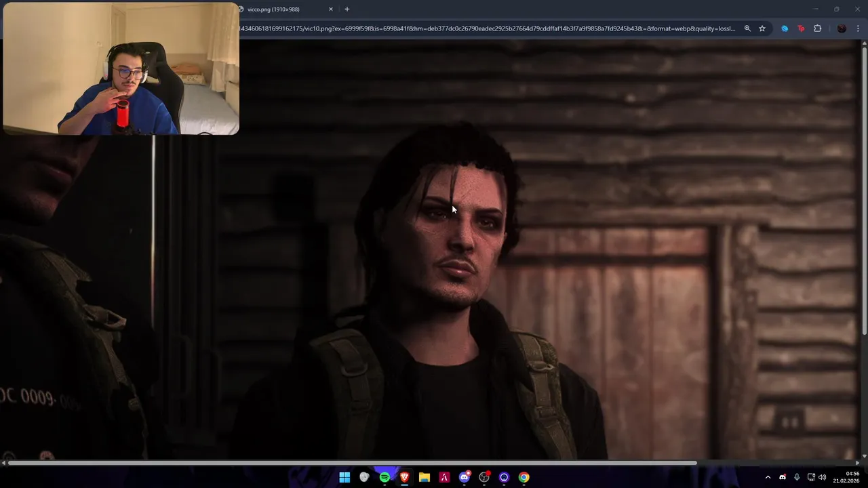Viewport: 868px width, 488px height.
Task: Open the browser profile avatar
Action: point(842,28)
